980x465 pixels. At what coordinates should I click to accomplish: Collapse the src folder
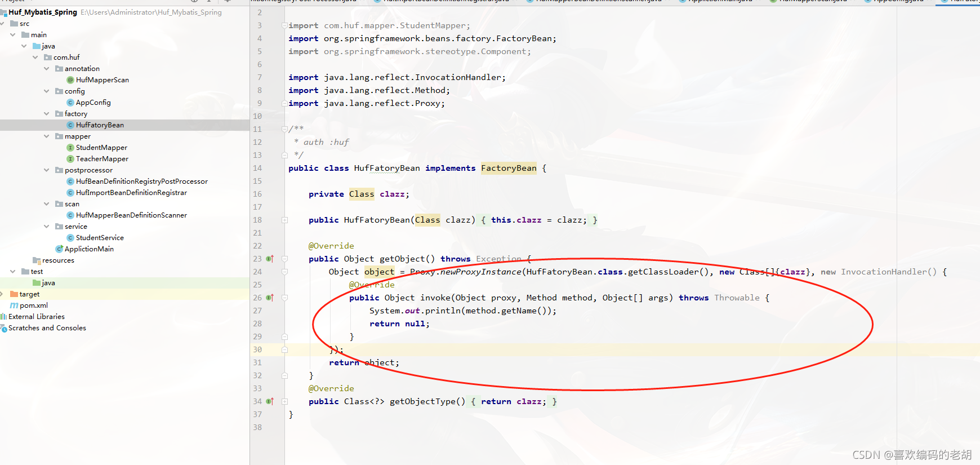(2, 24)
